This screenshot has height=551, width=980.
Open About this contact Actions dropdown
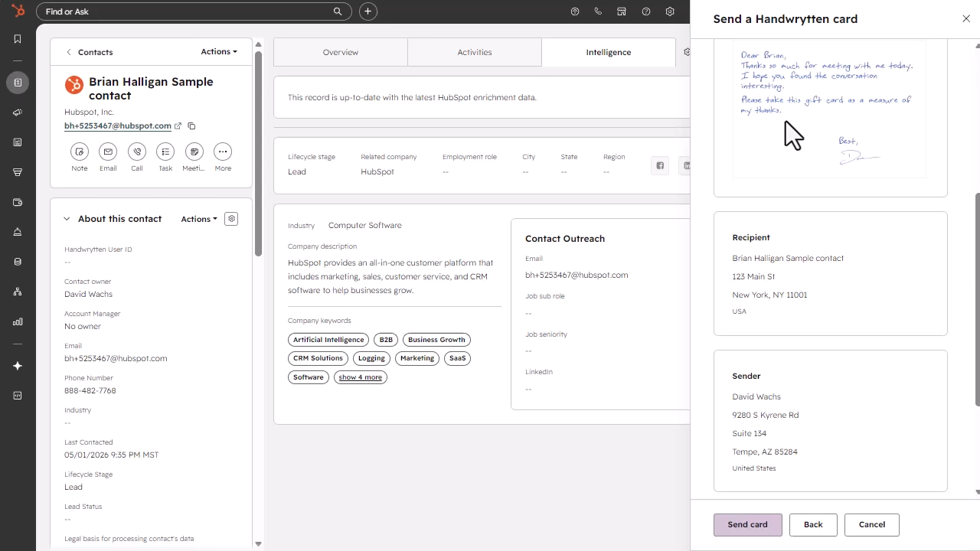199,219
